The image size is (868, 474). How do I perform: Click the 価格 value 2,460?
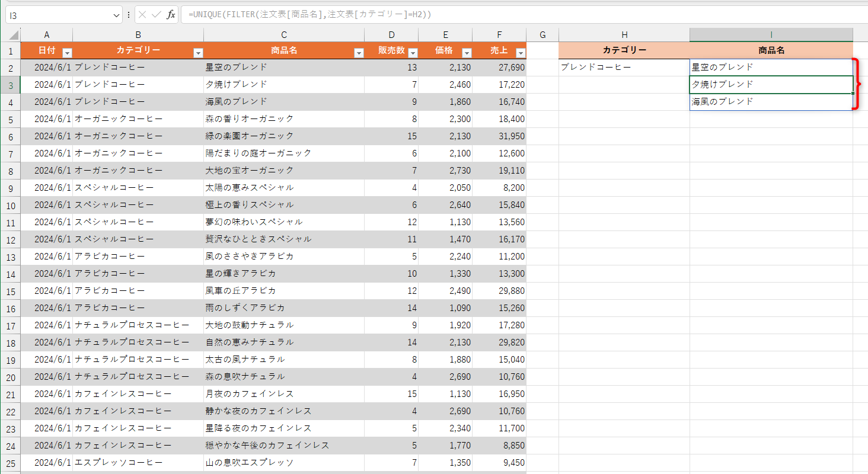coord(445,85)
